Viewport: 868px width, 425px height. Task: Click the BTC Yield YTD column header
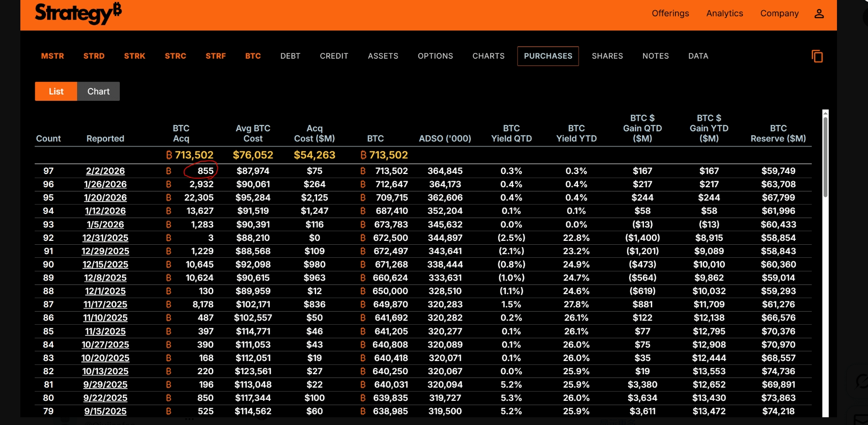(x=576, y=133)
